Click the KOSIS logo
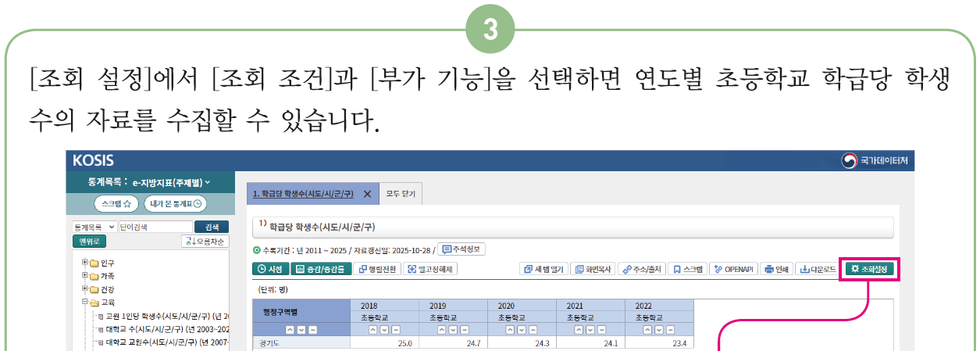 93,160
